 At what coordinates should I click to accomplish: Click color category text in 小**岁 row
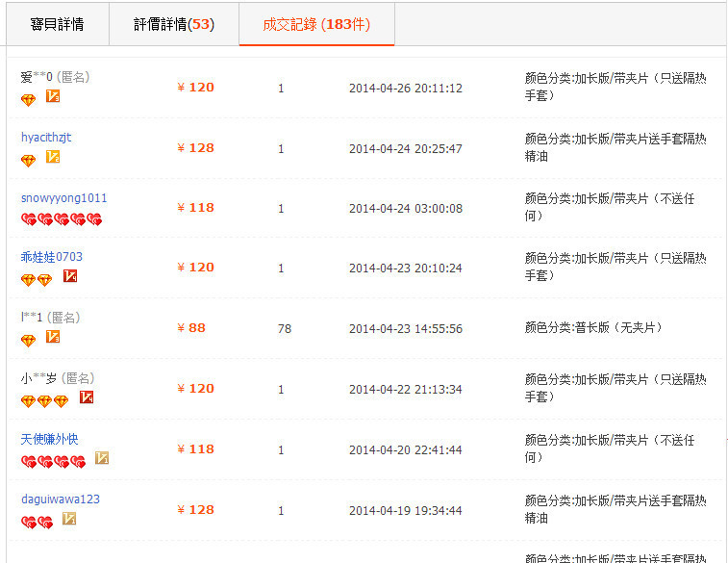(615, 388)
